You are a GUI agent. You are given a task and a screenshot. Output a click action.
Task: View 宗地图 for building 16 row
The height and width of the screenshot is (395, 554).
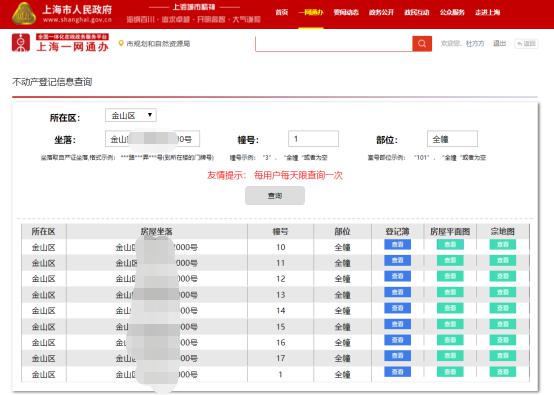point(502,340)
